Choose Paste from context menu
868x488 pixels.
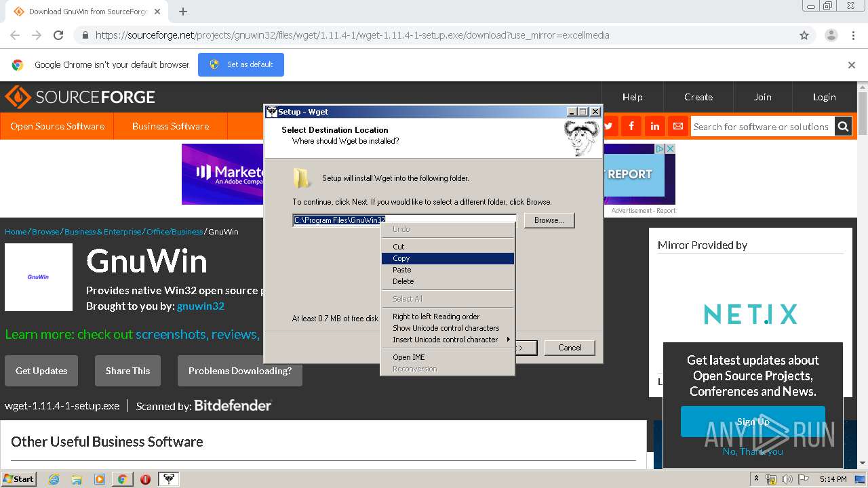pyautogui.click(x=448, y=270)
